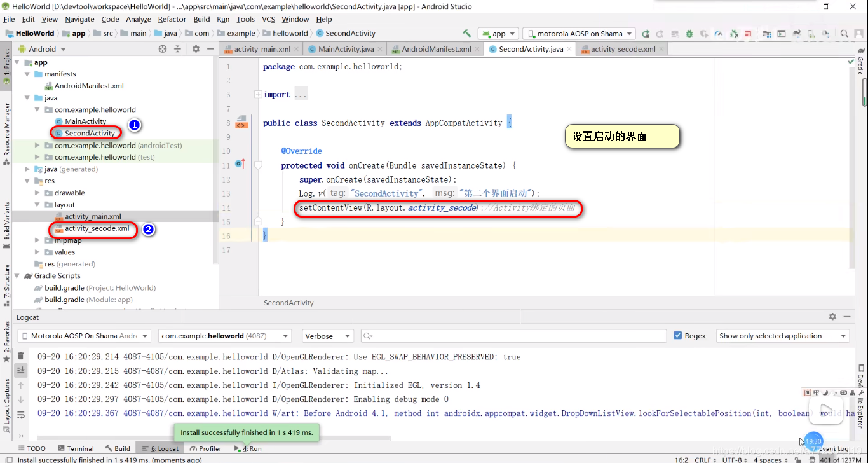Image resolution: width=868 pixels, height=463 pixels.
Task: Click the Logcat search input field
Action: click(513, 336)
